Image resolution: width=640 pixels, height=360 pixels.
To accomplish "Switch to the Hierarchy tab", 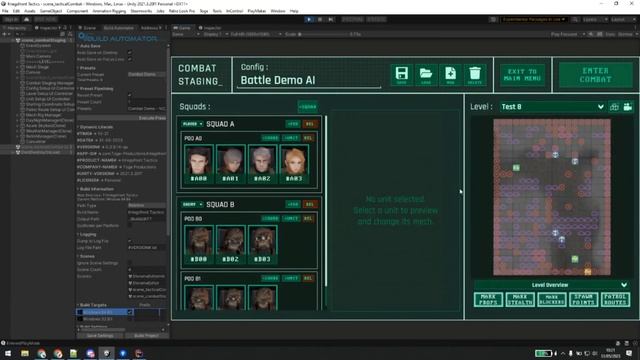I will [x=15, y=28].
